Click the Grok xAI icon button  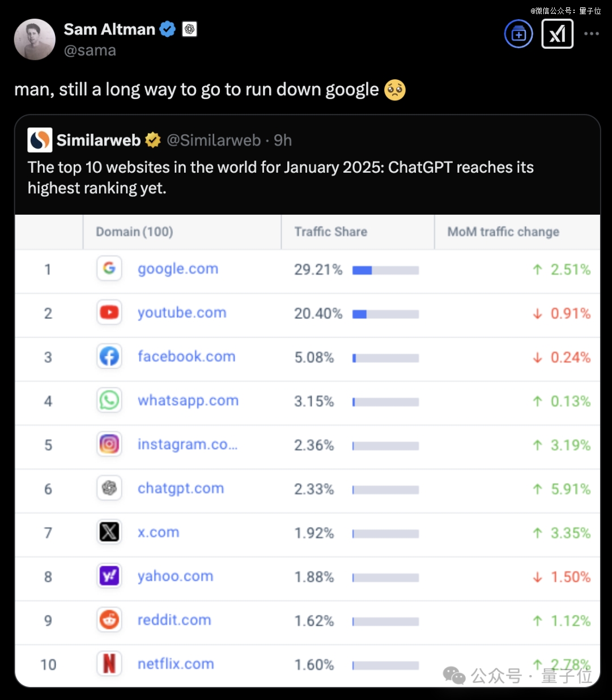coord(557,34)
